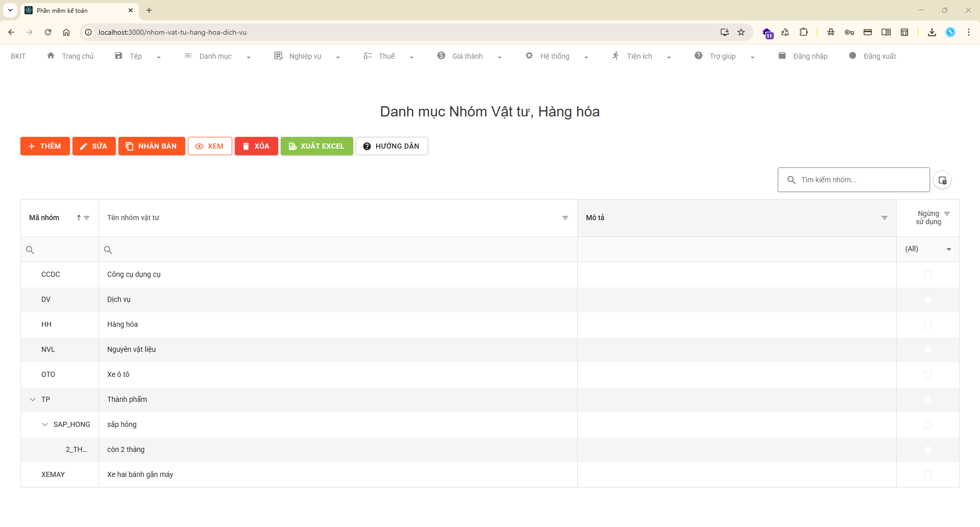This screenshot has width=980, height=527.
Task: Open filter icon in Ngừng sử dụng header
Action: pos(947,214)
